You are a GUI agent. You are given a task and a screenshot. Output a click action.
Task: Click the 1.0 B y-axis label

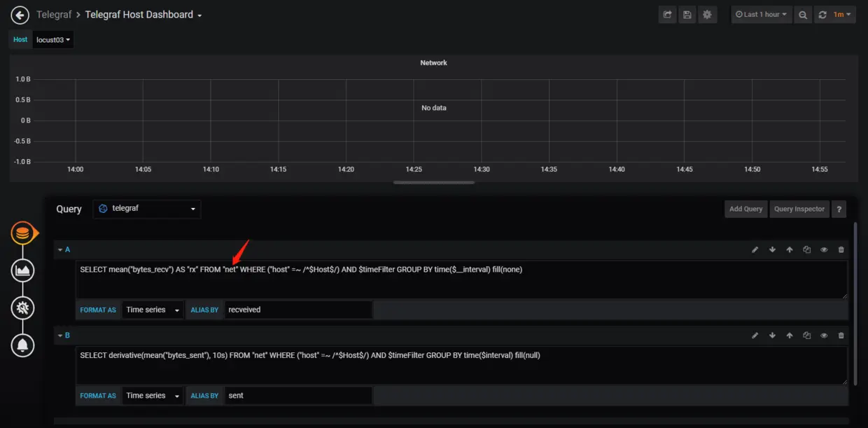[23, 79]
